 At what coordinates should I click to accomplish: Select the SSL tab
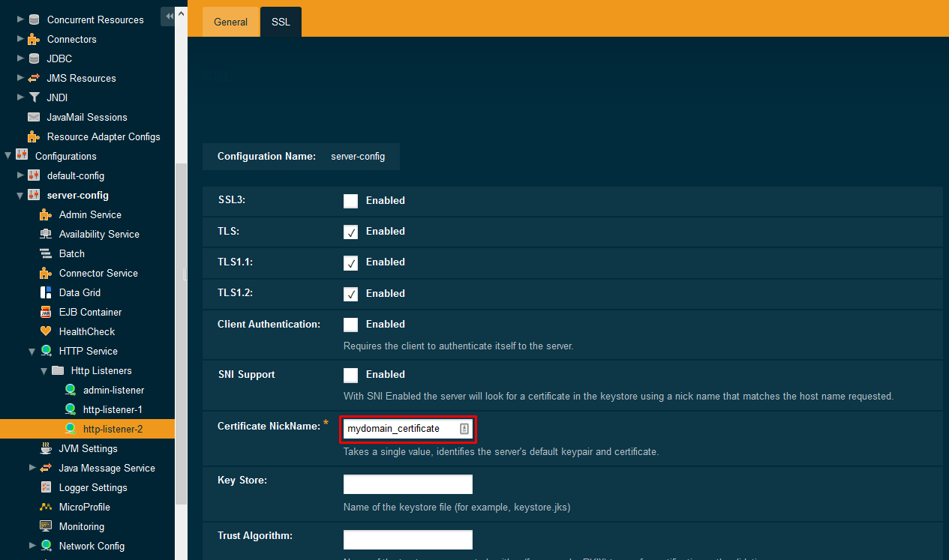click(x=281, y=22)
